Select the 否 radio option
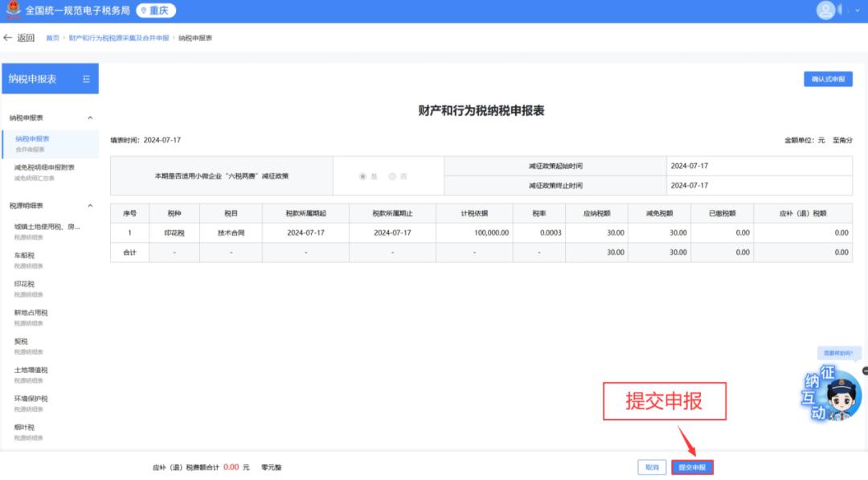 point(392,176)
